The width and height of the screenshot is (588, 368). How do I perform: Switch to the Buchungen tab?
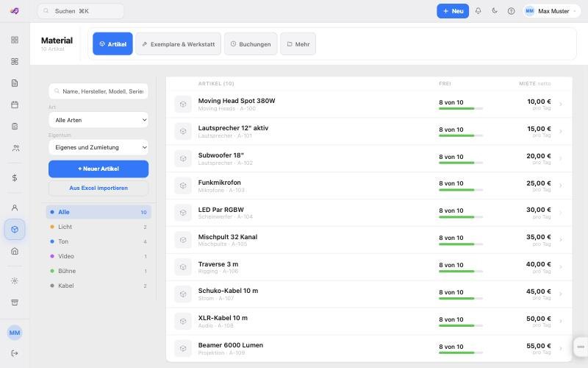tap(251, 44)
